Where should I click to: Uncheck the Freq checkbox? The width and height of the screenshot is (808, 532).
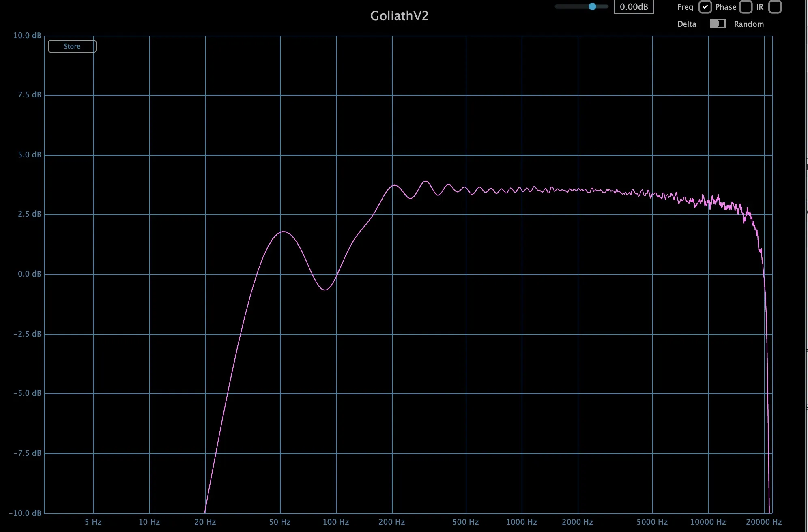(705, 7)
